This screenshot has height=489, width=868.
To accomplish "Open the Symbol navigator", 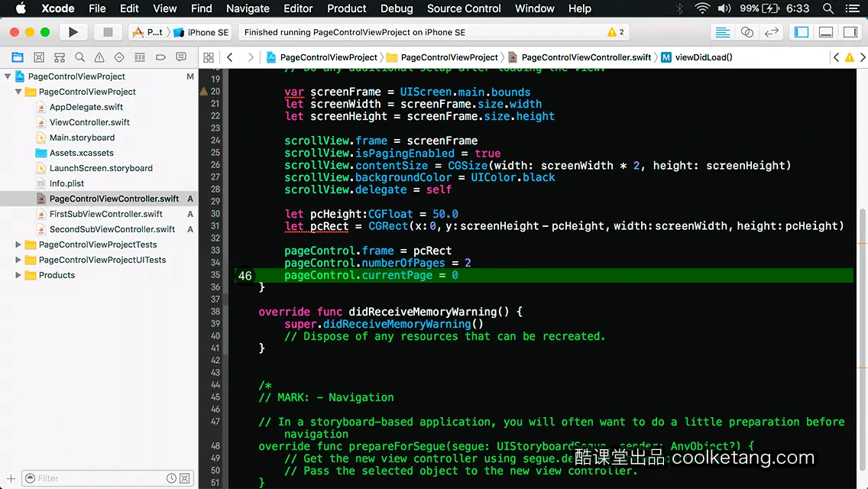I will pos(60,57).
